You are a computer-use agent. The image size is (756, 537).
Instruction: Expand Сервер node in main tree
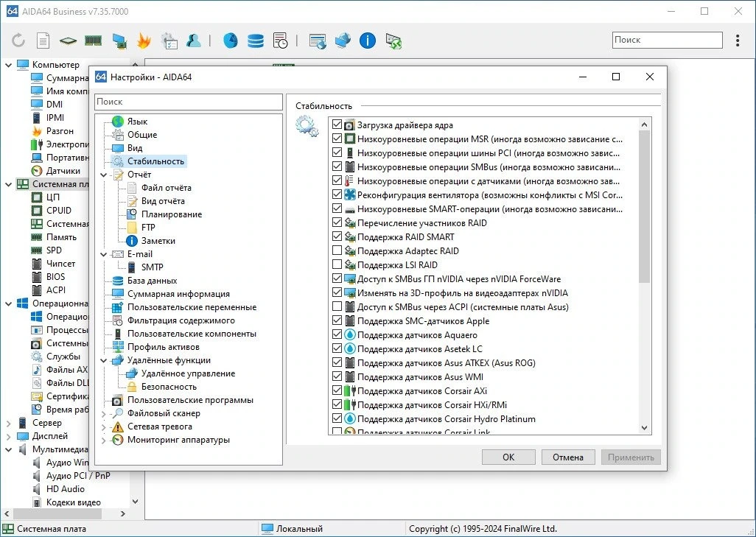(x=8, y=423)
